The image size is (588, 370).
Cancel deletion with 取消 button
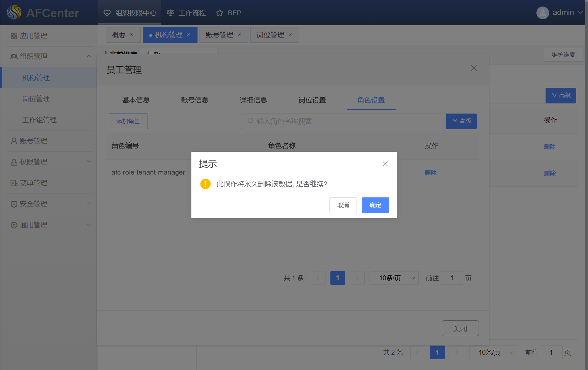tap(343, 205)
